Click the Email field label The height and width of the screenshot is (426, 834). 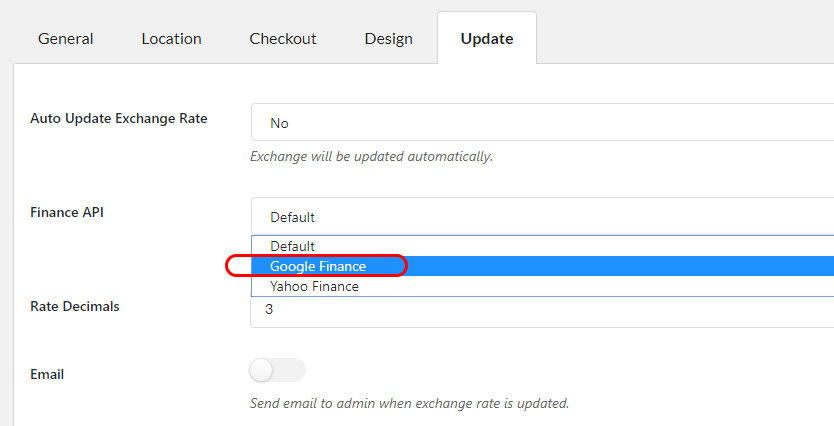click(47, 374)
